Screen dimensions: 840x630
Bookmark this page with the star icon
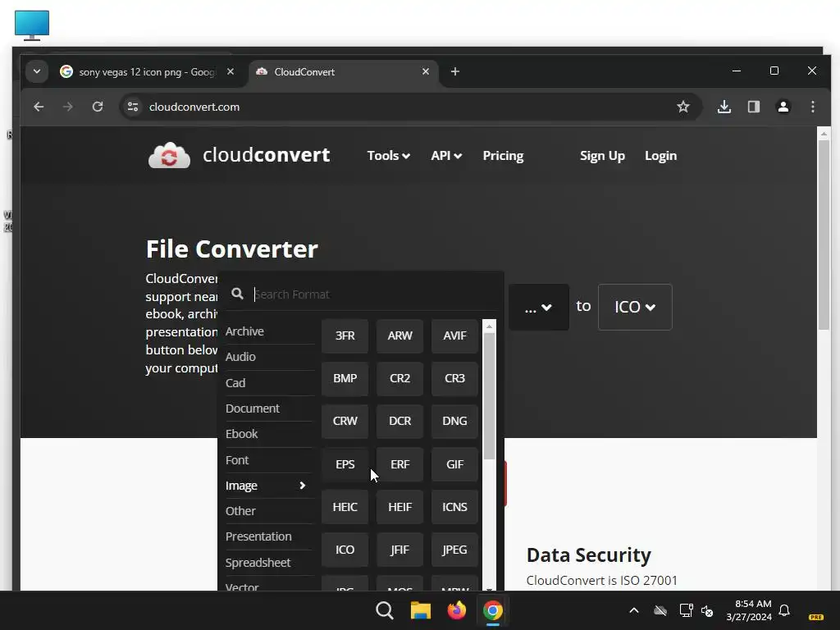pos(683,107)
